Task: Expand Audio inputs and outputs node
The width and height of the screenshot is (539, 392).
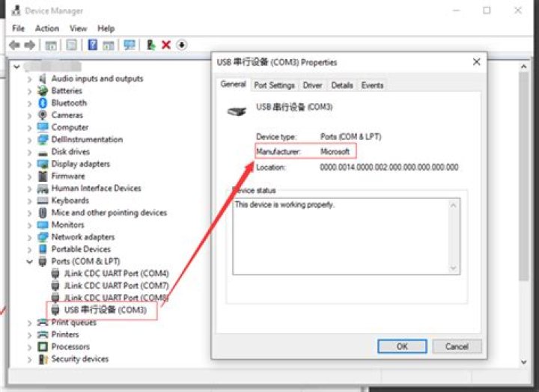Action: coord(29,79)
